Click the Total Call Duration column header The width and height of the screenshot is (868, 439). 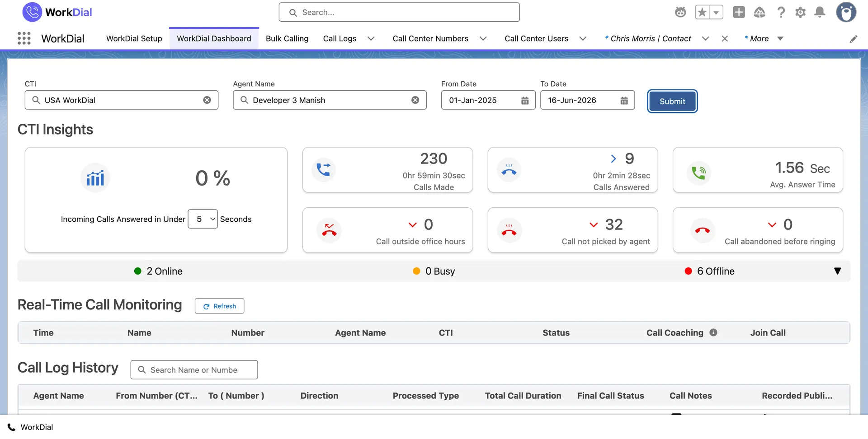(523, 396)
